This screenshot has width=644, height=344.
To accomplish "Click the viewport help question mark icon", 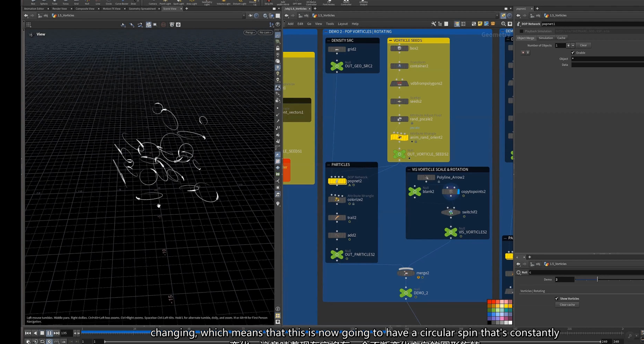I will click(278, 24).
